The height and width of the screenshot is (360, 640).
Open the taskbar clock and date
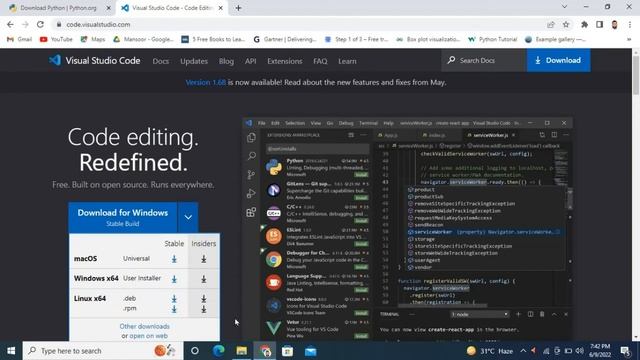tap(600, 351)
